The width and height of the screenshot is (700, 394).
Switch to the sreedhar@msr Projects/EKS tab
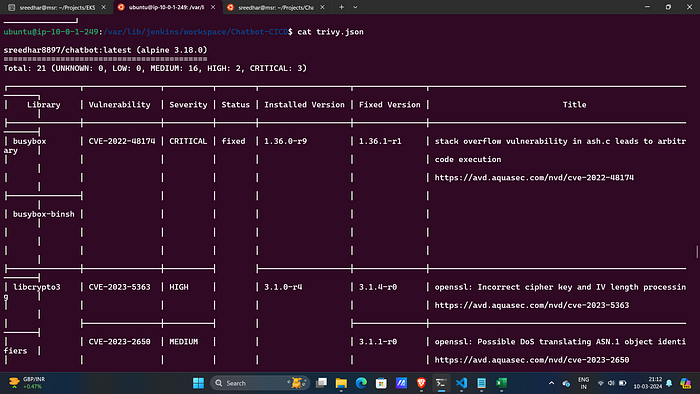[57, 7]
